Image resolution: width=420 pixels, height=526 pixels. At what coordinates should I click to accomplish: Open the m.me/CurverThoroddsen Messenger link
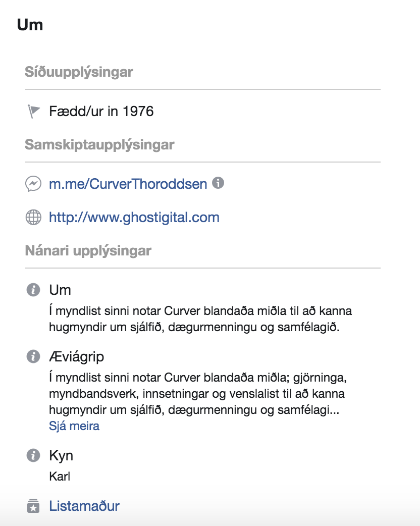pos(128,184)
